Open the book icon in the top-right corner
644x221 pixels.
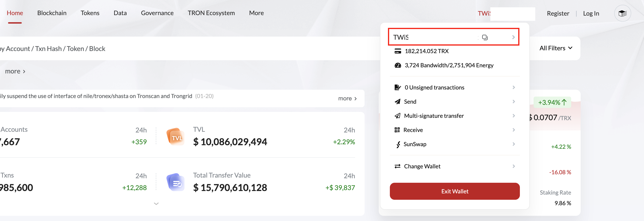tap(622, 13)
